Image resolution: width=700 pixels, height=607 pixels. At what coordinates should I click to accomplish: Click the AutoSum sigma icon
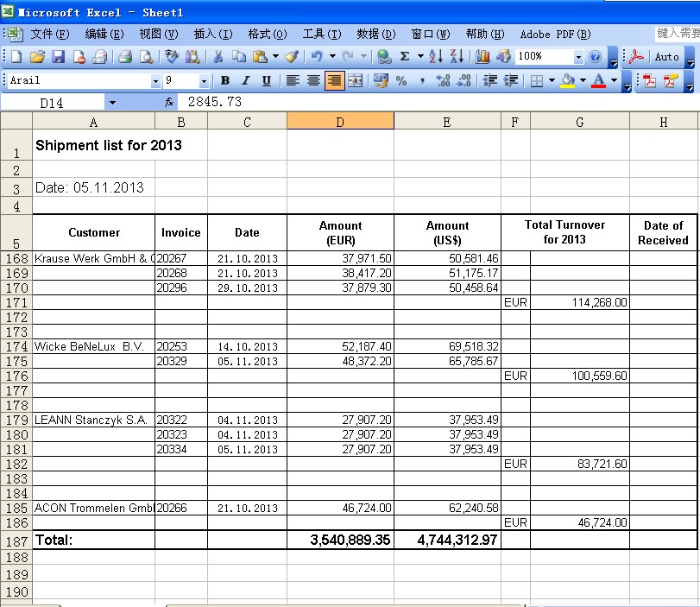(405, 57)
